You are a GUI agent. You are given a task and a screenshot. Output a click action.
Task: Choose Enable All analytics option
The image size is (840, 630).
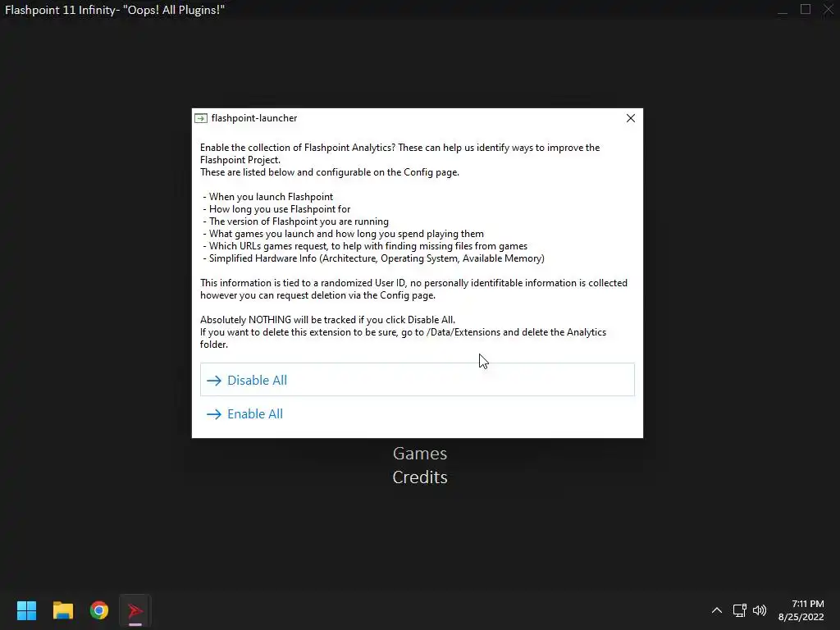(418, 413)
